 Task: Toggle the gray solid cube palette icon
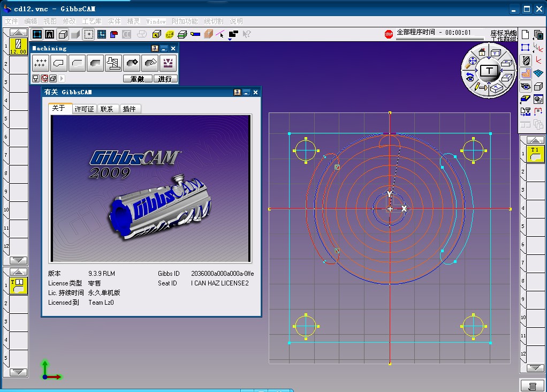click(538, 86)
